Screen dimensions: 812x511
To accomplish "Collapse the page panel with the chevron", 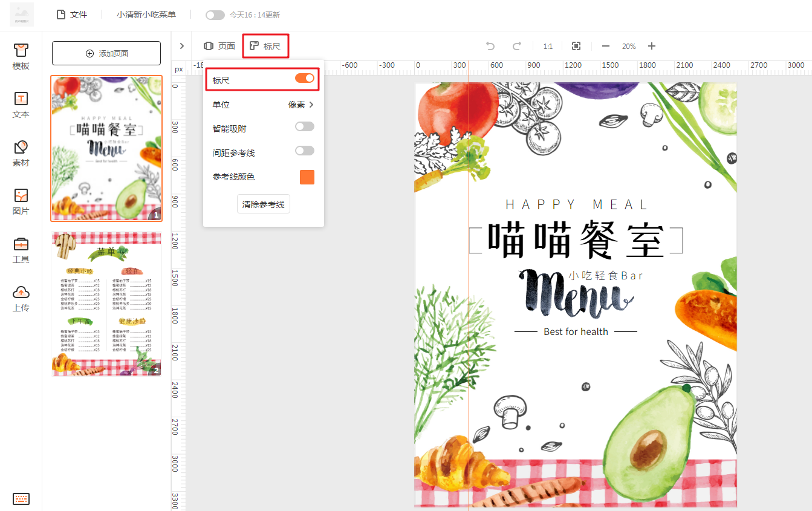I will [x=181, y=46].
